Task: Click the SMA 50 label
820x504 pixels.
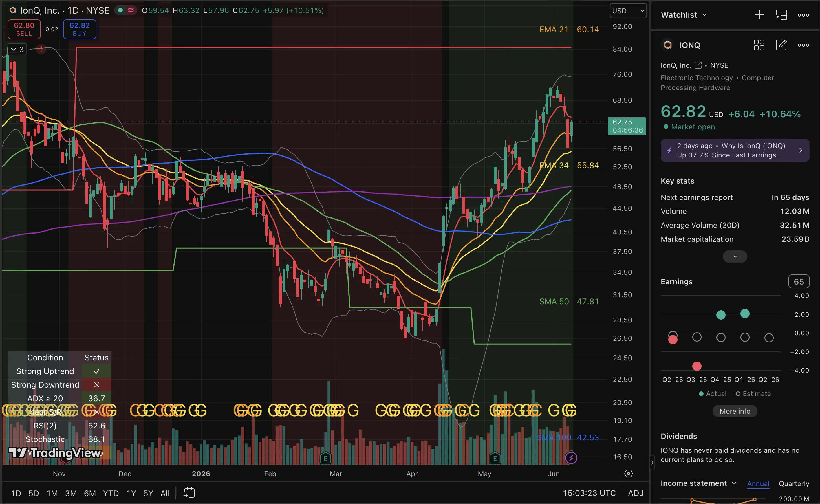Action: 554,301
